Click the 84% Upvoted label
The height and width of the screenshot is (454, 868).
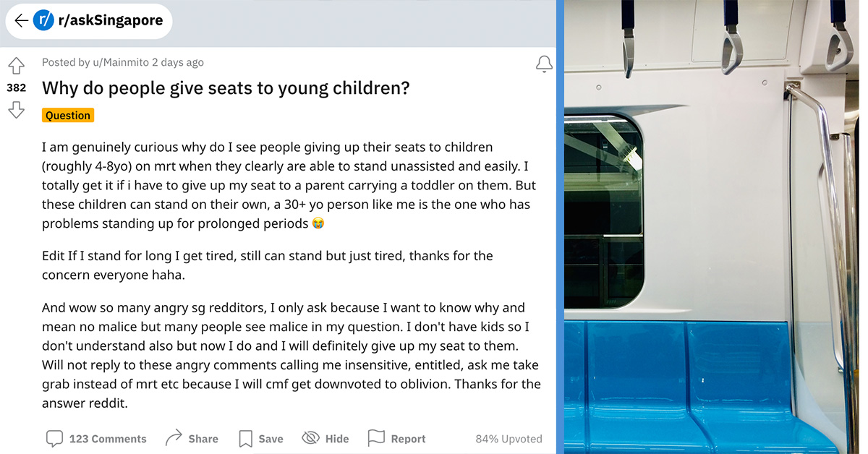point(510,438)
